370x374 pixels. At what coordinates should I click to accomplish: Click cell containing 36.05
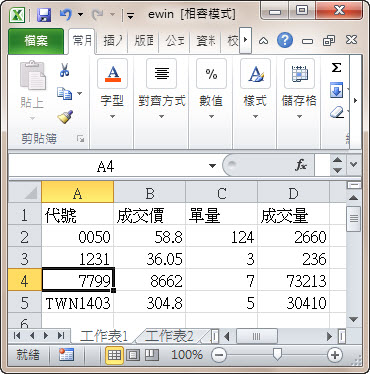150,258
